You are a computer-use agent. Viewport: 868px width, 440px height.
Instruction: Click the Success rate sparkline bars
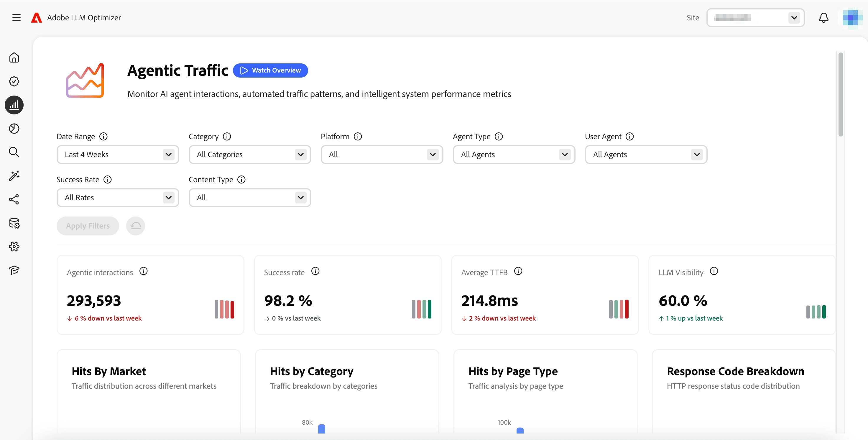[422, 309]
